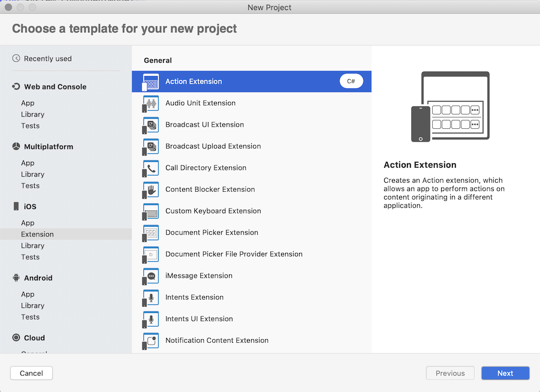Click the Web and Console category icon
Screen dimensions: 540x392
click(16, 86)
